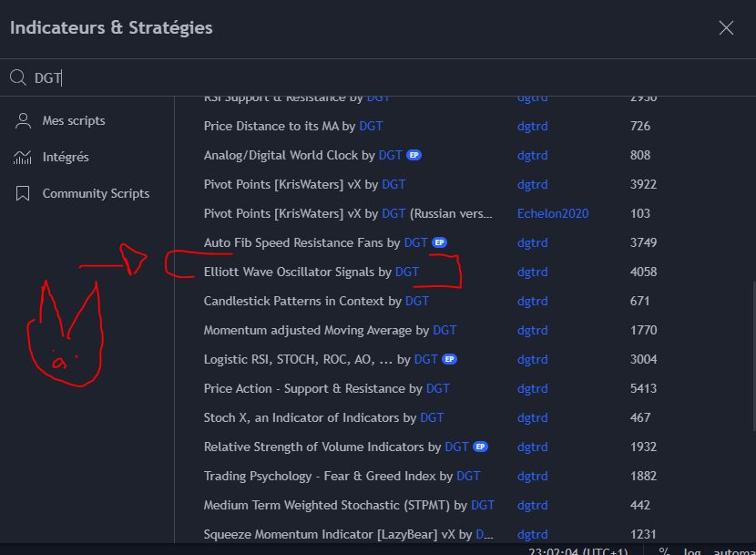Image resolution: width=756 pixels, height=555 pixels.
Task: Open dgtrd profile from the Elliott Wave row
Action: click(532, 272)
